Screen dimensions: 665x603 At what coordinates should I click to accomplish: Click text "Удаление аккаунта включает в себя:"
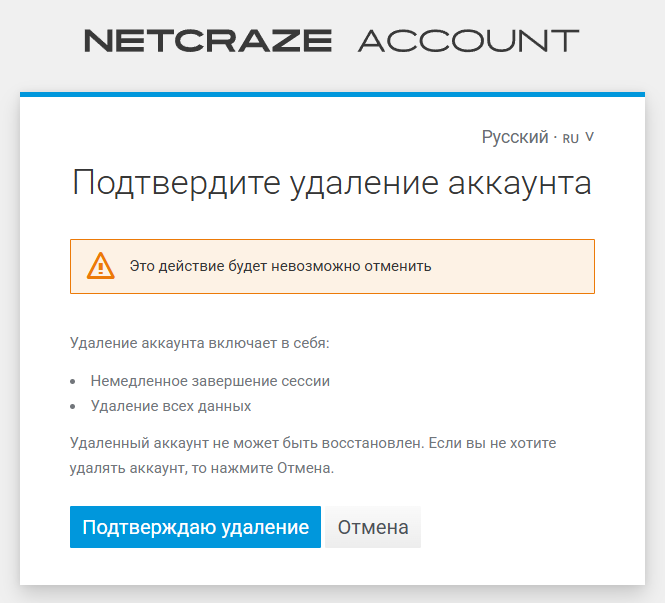pos(199,344)
